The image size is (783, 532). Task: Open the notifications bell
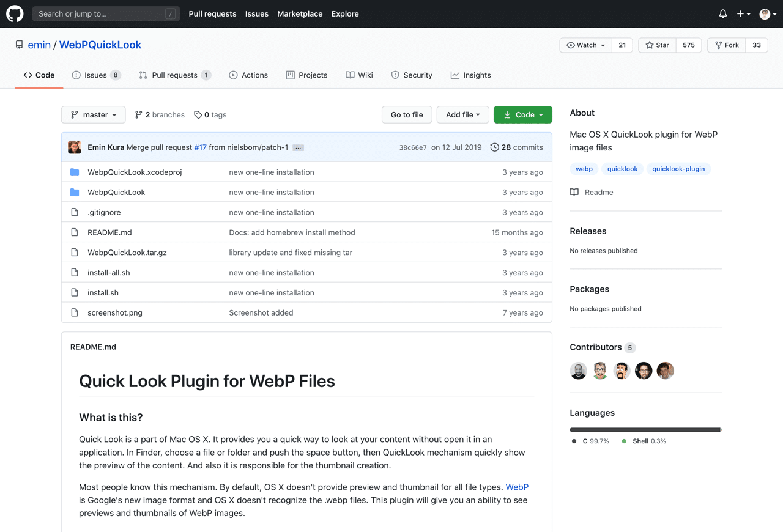(723, 13)
